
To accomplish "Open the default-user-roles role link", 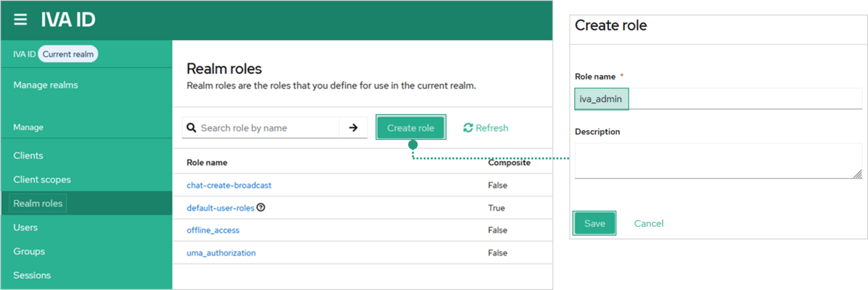I will 220,208.
